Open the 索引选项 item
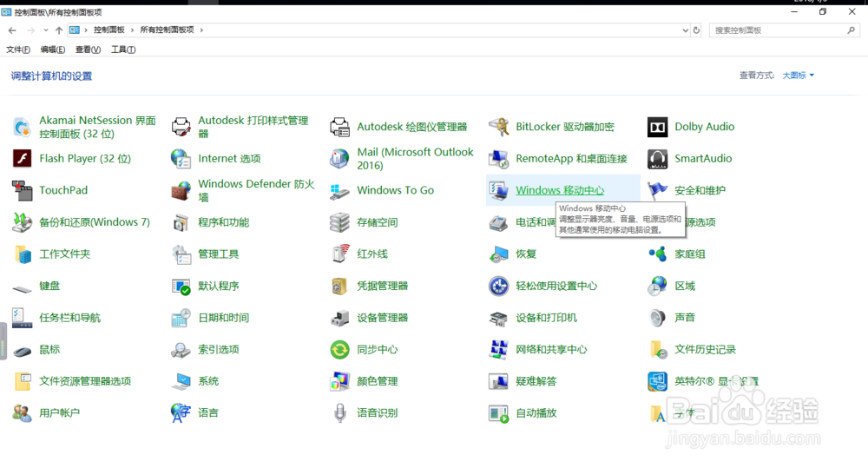 218,349
